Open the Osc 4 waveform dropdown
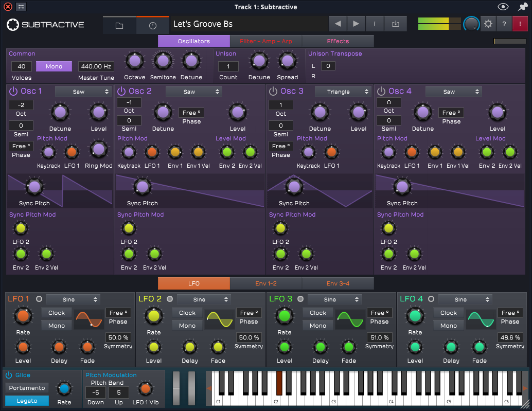The height and width of the screenshot is (411, 532). pyautogui.click(x=454, y=92)
